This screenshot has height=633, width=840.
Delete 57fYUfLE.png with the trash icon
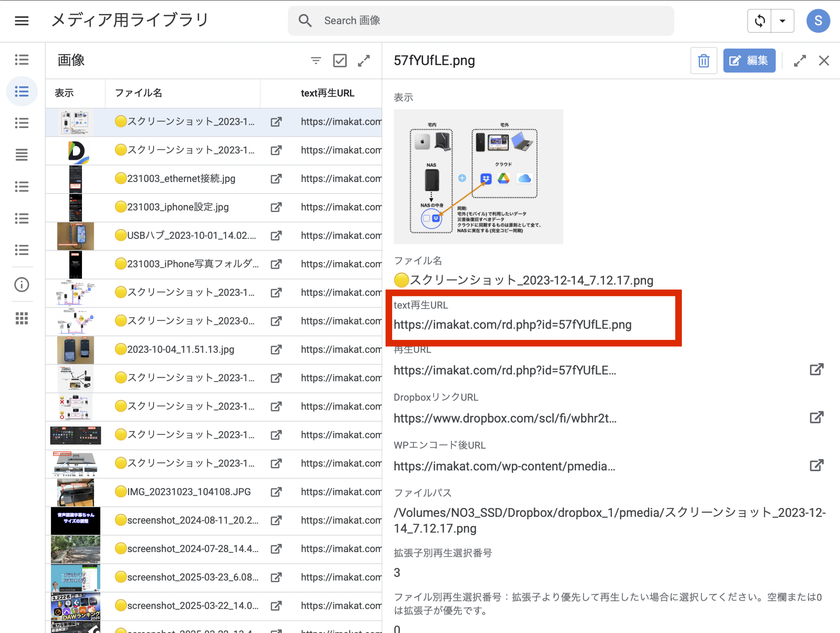click(x=703, y=60)
